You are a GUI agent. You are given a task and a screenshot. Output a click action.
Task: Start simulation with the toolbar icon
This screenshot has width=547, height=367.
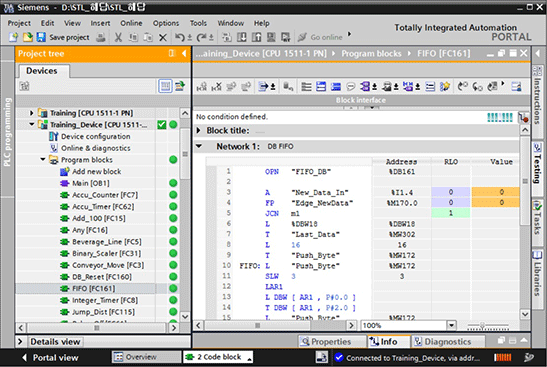click(271, 37)
